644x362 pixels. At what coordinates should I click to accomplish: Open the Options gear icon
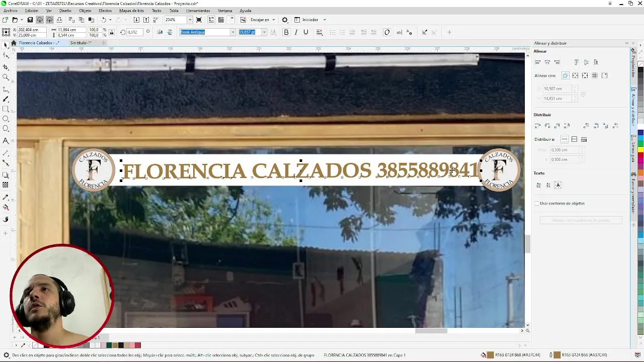[285, 20]
